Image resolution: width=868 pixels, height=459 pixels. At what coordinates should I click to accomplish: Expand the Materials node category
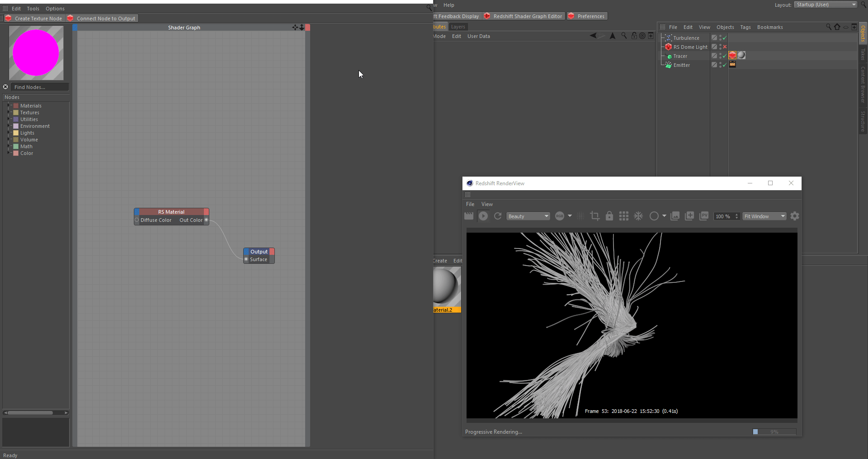[9, 106]
